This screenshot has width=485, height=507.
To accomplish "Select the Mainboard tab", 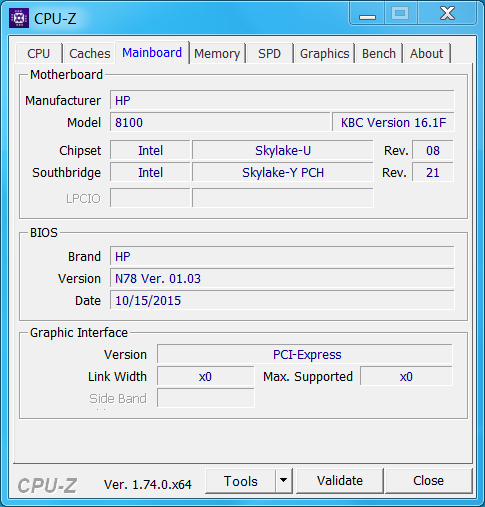I will [x=152, y=53].
